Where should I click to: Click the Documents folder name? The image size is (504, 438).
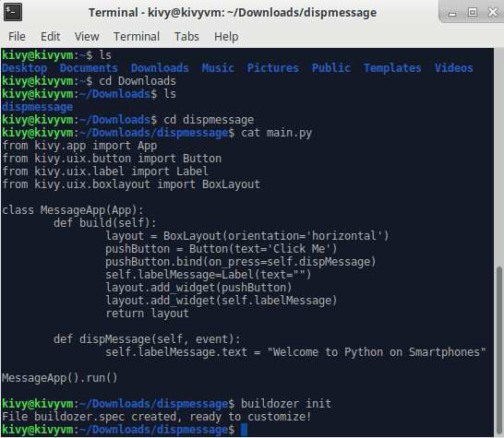click(x=89, y=68)
